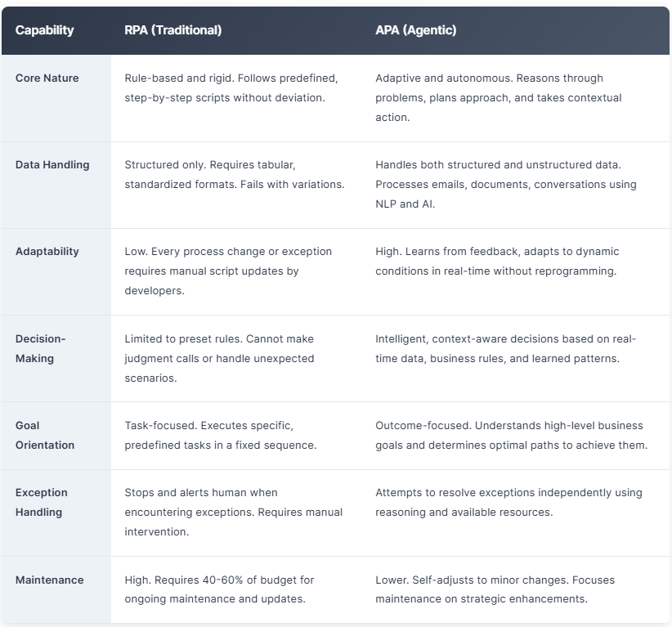Click the '40-60% of budget' maintenance cell

coord(219,589)
